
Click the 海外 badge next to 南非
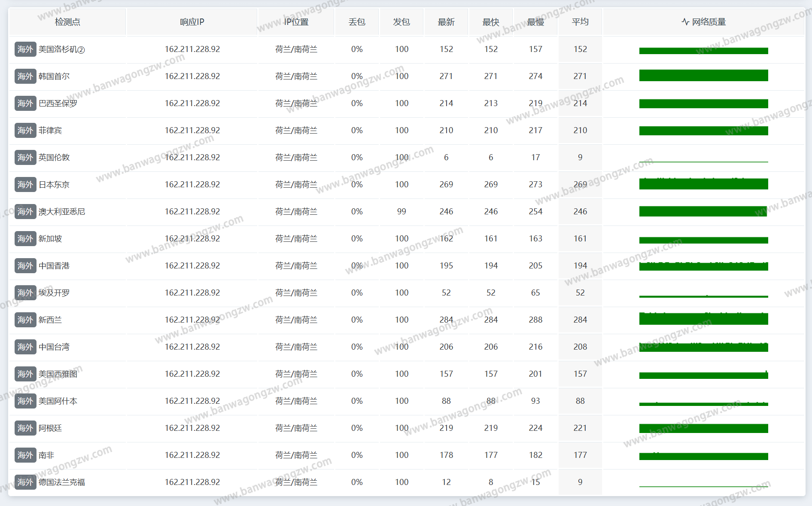pos(25,455)
